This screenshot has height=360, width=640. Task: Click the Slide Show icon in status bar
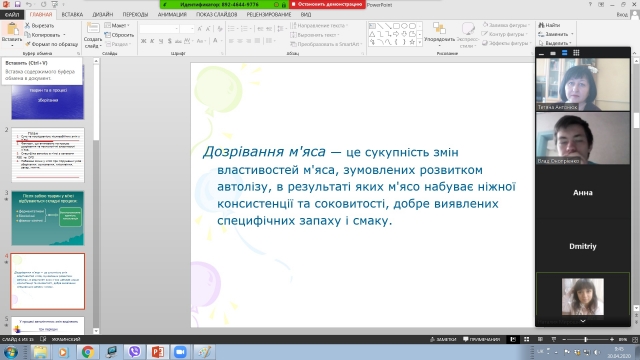[553, 340]
